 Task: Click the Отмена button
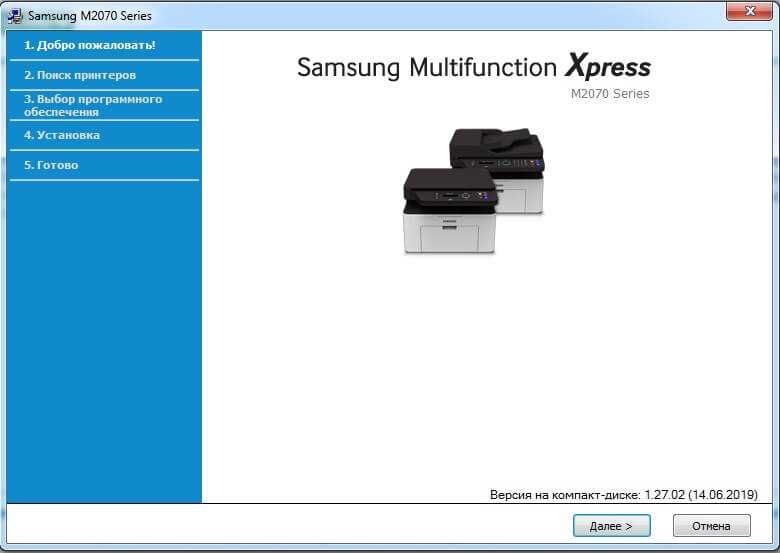click(711, 526)
